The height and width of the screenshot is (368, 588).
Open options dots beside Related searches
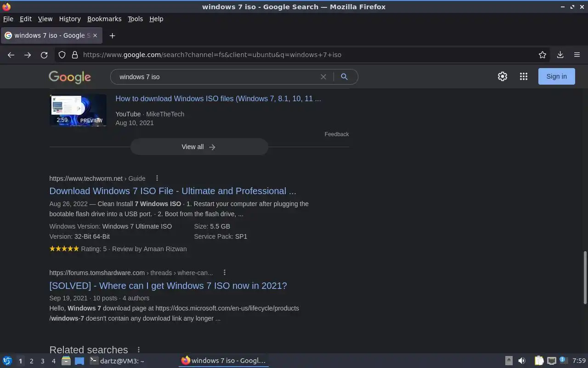click(138, 350)
